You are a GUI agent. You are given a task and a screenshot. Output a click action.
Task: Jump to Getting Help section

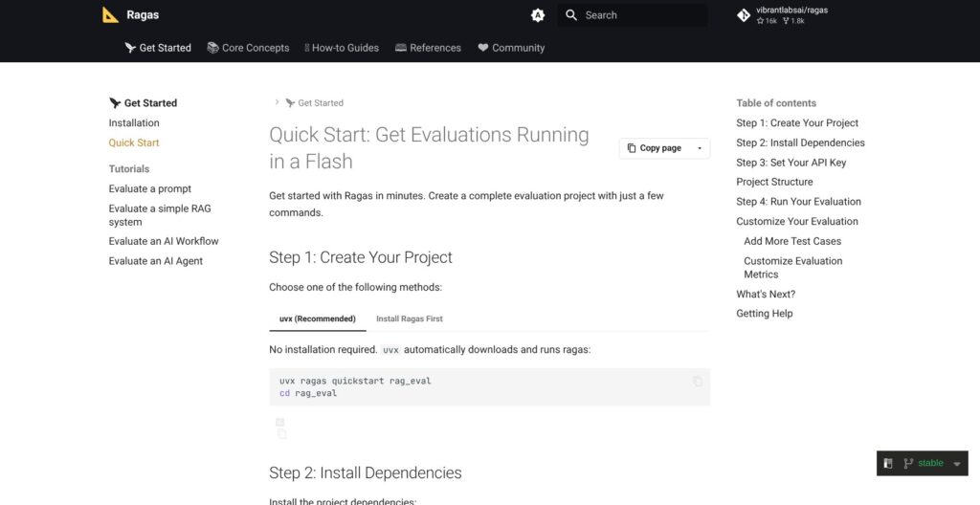click(x=765, y=314)
